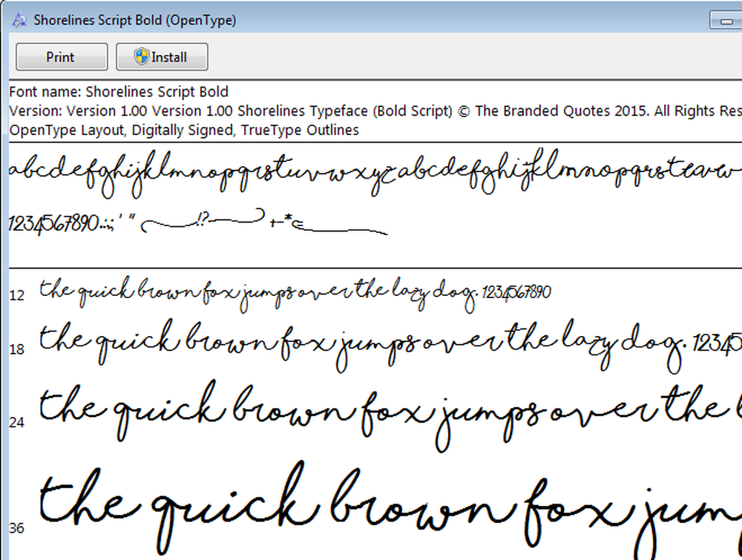Image resolution: width=742 pixels, height=560 pixels.
Task: Click the 18-point quick brown fox sample
Action: pos(391,346)
